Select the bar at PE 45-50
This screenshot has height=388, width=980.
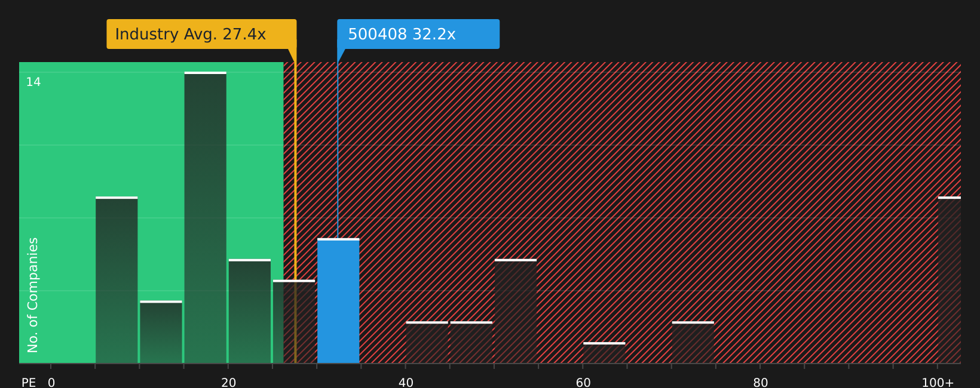471,343
